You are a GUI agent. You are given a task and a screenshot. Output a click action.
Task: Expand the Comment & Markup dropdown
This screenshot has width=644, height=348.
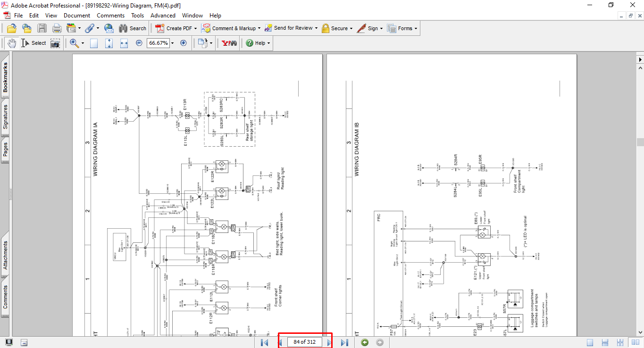[x=259, y=28]
